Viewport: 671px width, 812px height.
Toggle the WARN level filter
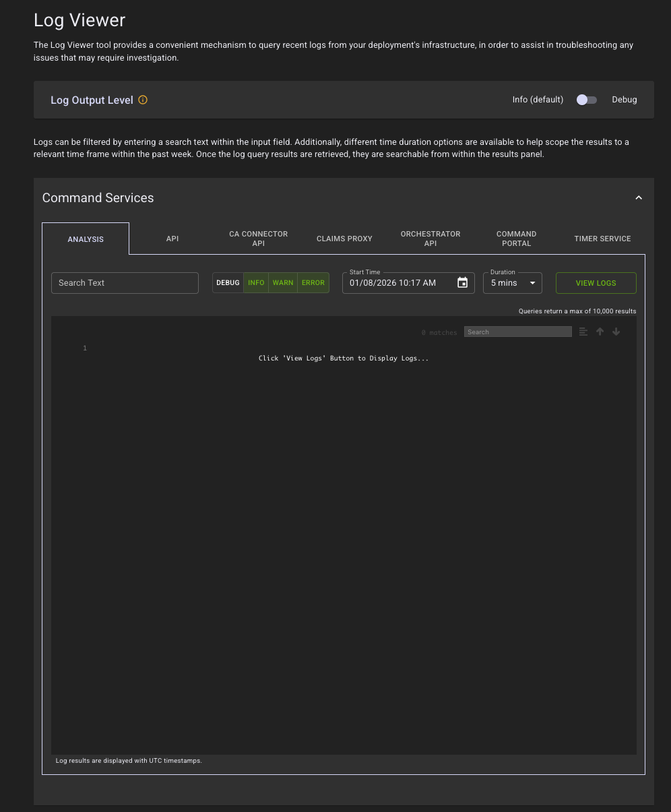[283, 283]
